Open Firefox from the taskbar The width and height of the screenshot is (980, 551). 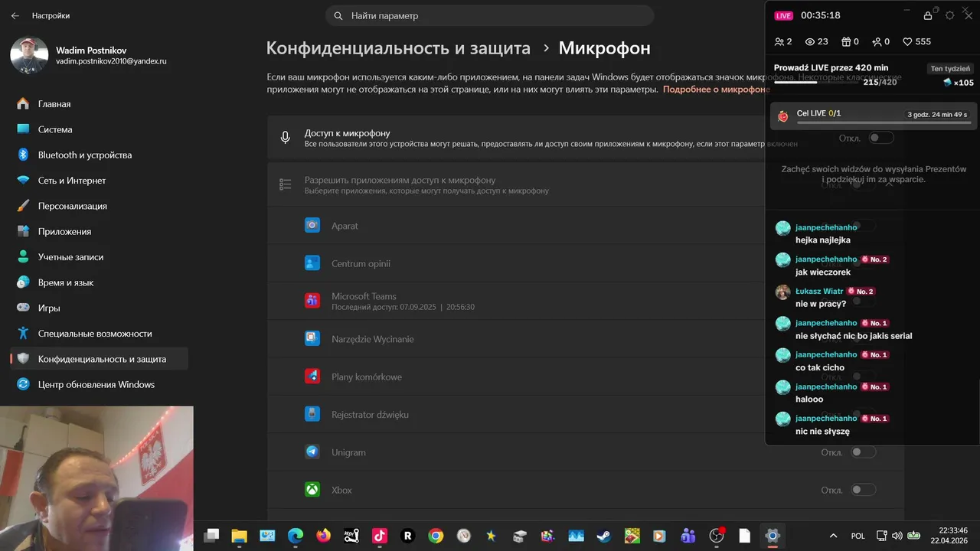pyautogui.click(x=323, y=536)
